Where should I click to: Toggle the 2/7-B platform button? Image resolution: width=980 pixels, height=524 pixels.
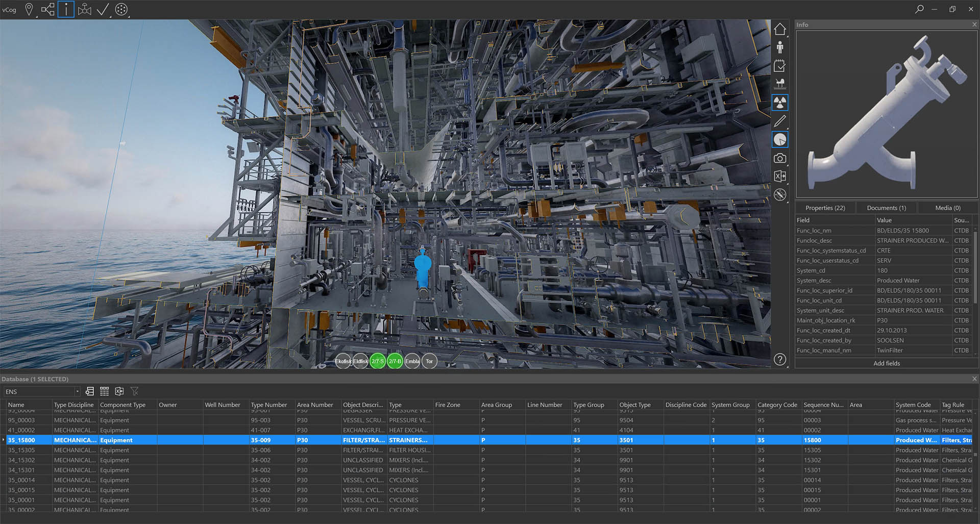click(x=395, y=361)
